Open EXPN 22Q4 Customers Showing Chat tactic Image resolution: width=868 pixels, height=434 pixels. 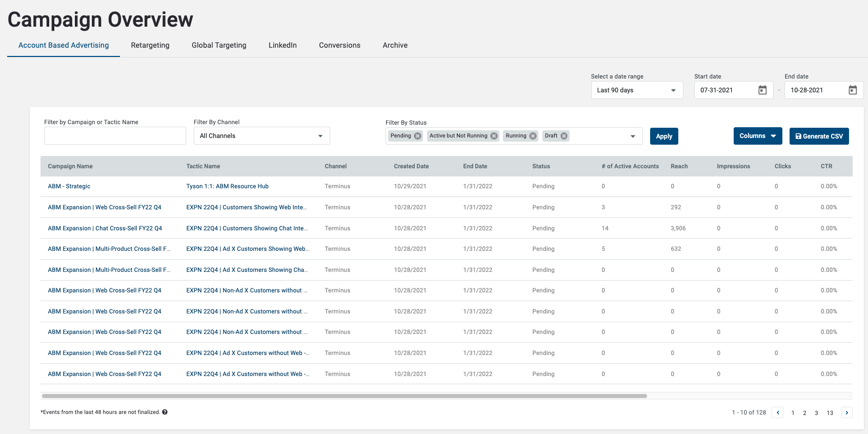point(247,228)
